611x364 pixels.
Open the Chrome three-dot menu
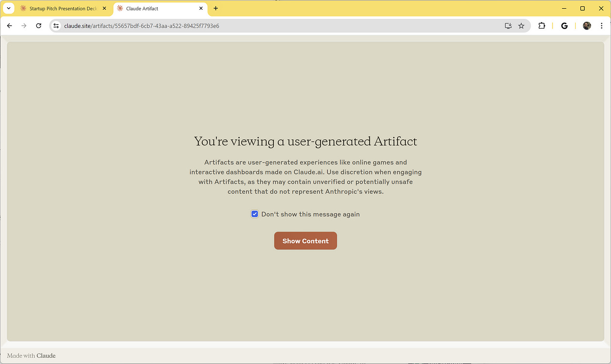601,26
